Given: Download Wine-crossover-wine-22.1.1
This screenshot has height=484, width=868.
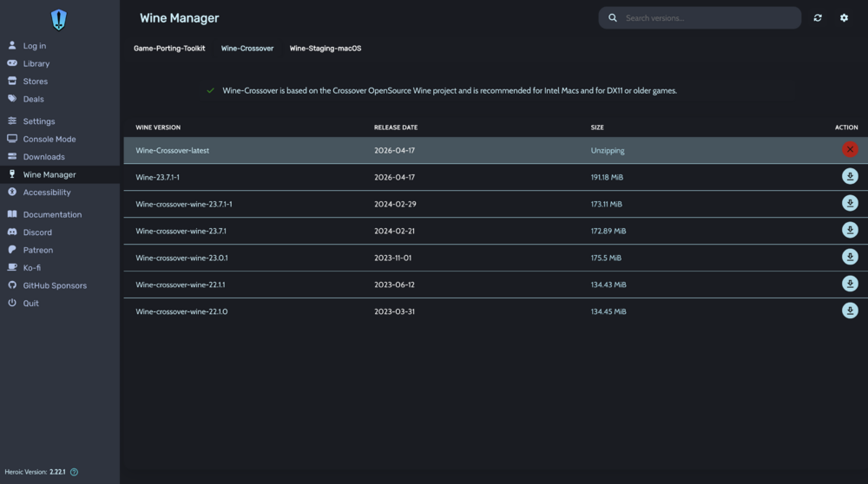Looking at the screenshot, I should coord(850,284).
